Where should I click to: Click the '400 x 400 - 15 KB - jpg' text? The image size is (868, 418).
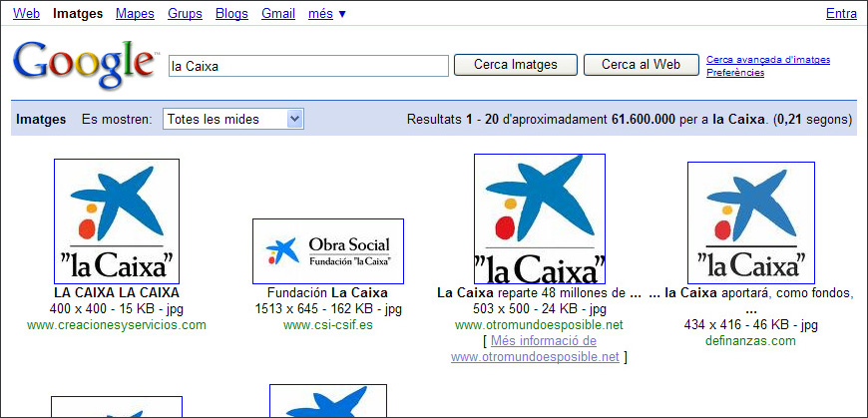click(117, 309)
